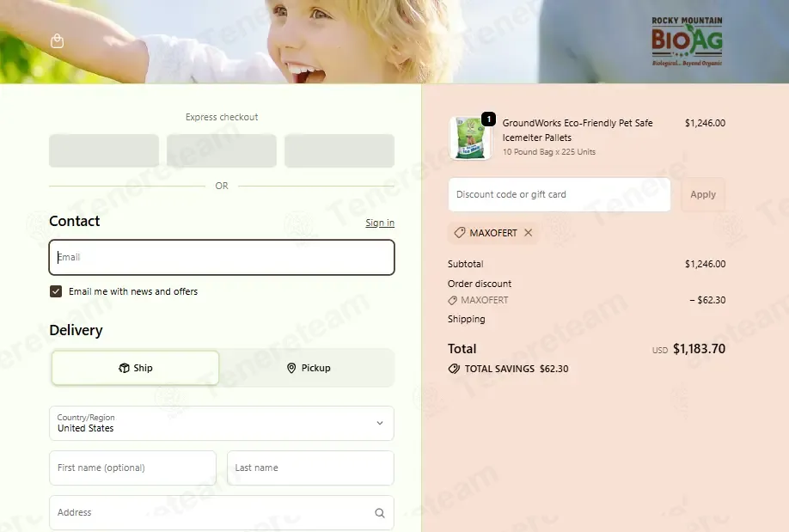Click the First name (optional) field
This screenshot has height=532, width=789.
pos(133,468)
